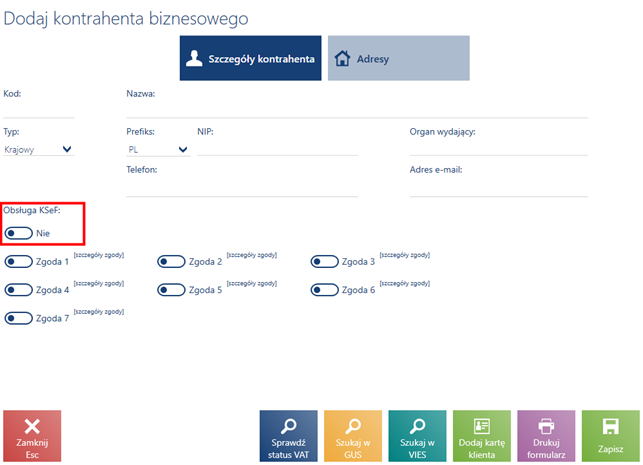This screenshot has width=643, height=465.
Task: Enable the Obsługa KSeF toggle
Action: pos(18,233)
